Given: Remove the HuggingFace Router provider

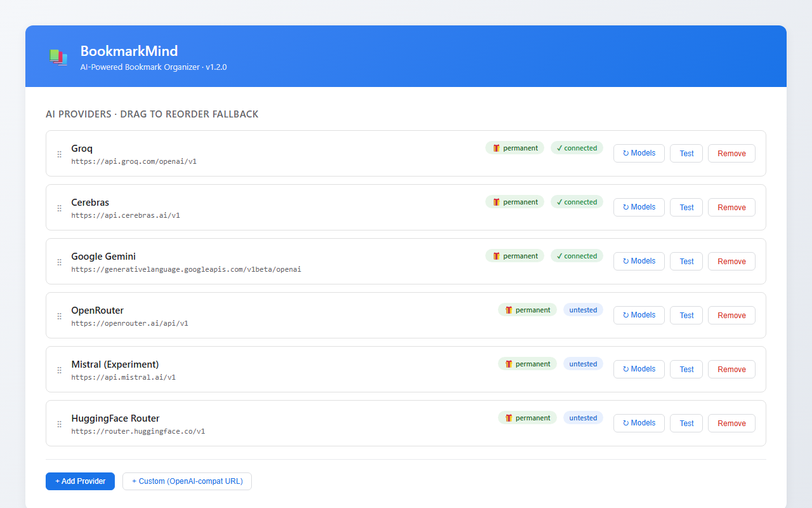Looking at the screenshot, I should [x=731, y=423].
